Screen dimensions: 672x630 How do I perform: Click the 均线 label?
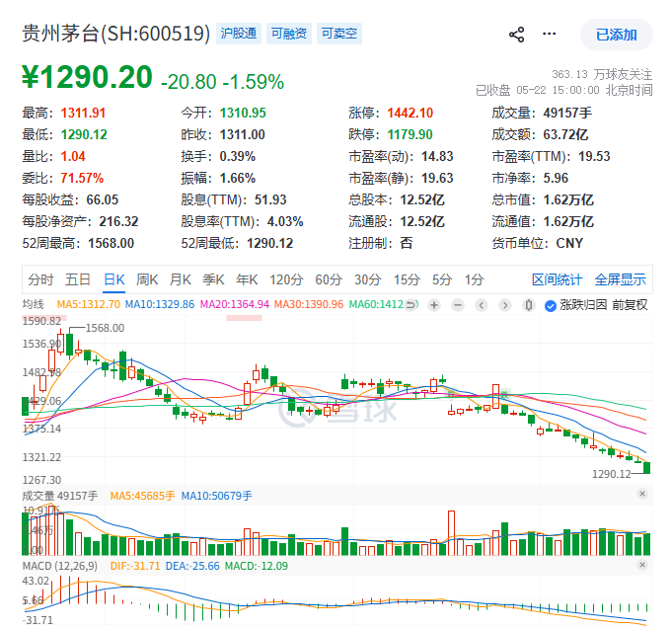pos(33,304)
